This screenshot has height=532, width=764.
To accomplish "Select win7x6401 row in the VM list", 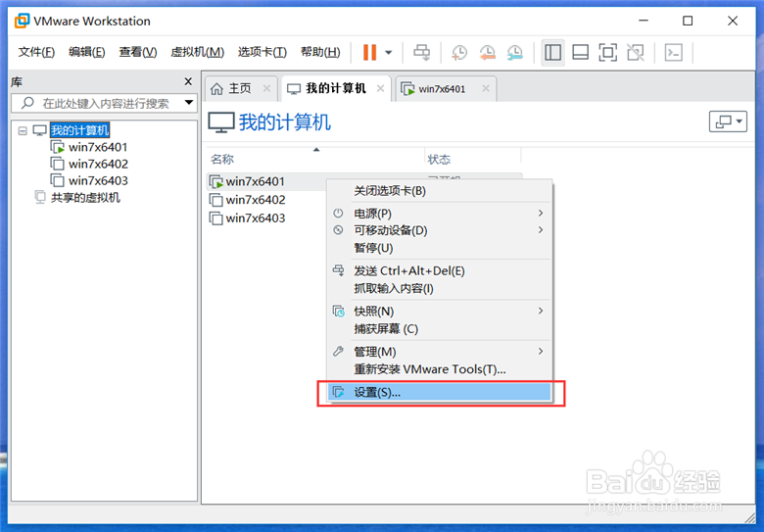I will [x=266, y=181].
